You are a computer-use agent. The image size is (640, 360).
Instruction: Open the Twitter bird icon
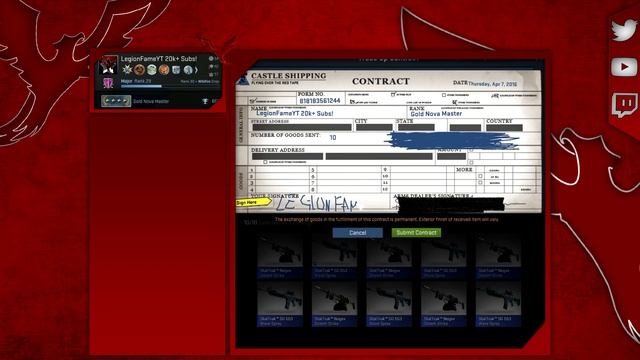point(624,30)
